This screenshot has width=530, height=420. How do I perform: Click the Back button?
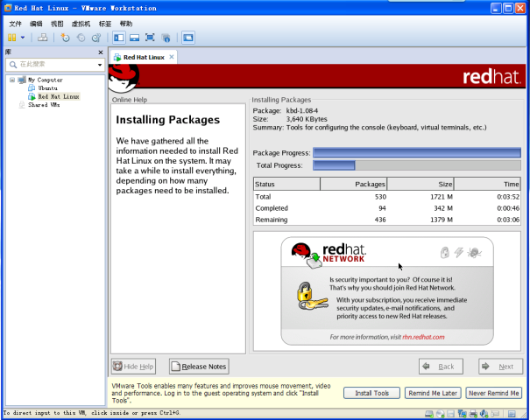[441, 367]
